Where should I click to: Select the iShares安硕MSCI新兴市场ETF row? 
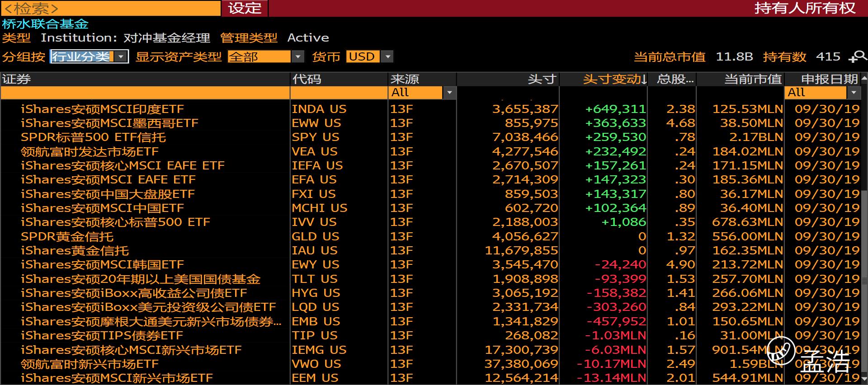431,378
